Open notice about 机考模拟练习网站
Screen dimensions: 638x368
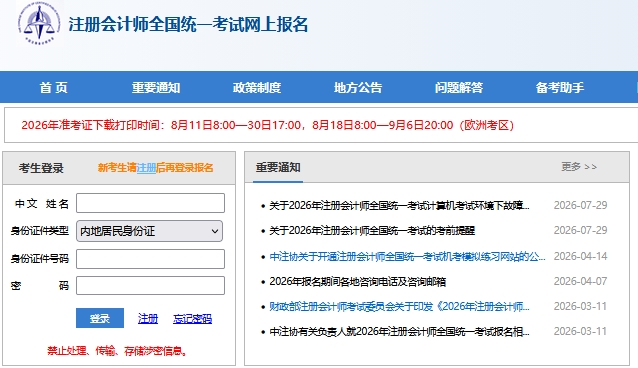(407, 256)
